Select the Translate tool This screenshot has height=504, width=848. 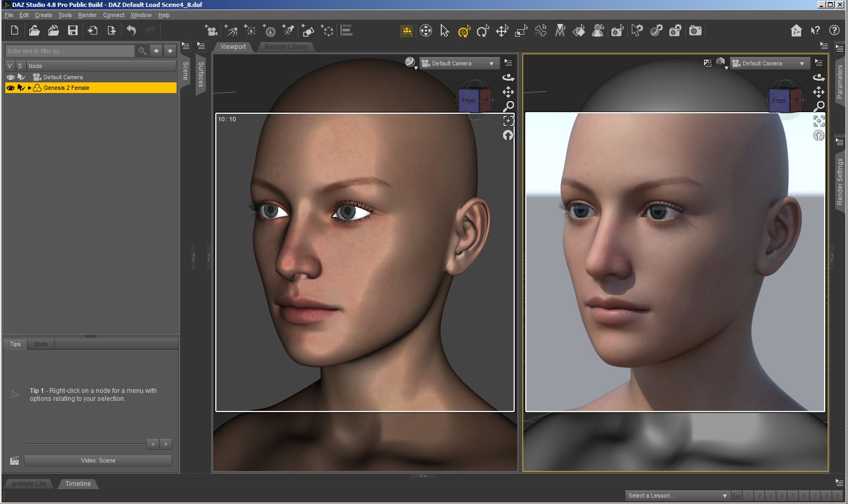point(502,31)
